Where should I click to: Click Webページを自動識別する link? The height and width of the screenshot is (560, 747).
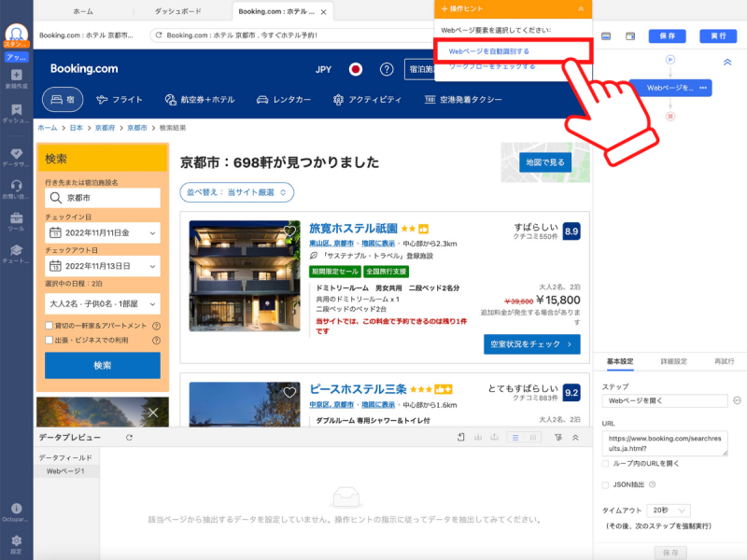488,51
